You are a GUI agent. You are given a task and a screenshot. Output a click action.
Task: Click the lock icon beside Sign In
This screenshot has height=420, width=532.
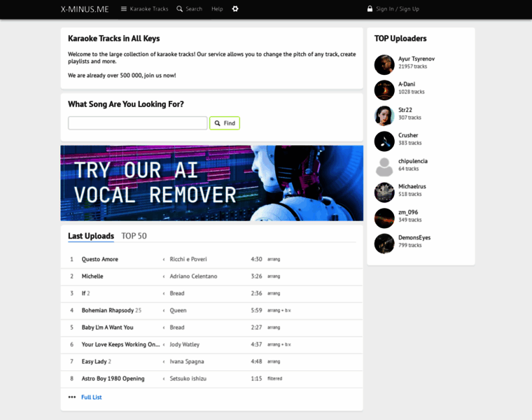[370, 9]
